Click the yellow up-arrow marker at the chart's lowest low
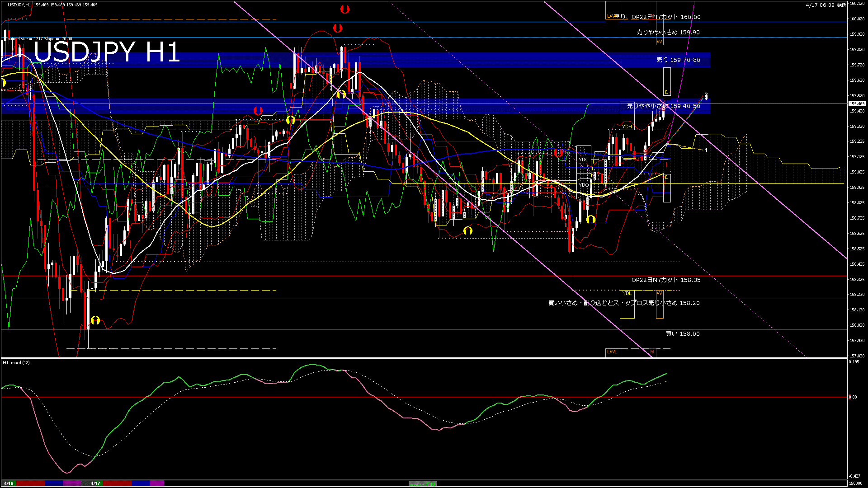The image size is (868, 488). (95, 320)
